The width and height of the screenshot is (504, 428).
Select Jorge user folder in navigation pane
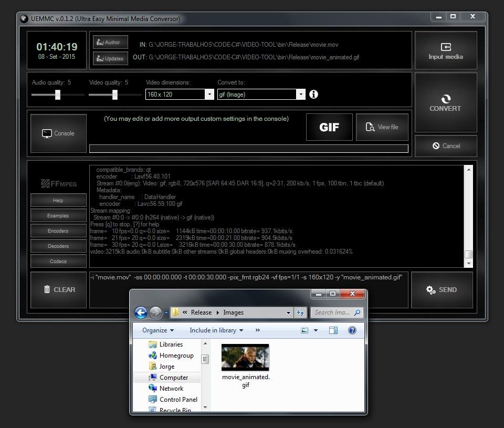pyautogui.click(x=162, y=366)
